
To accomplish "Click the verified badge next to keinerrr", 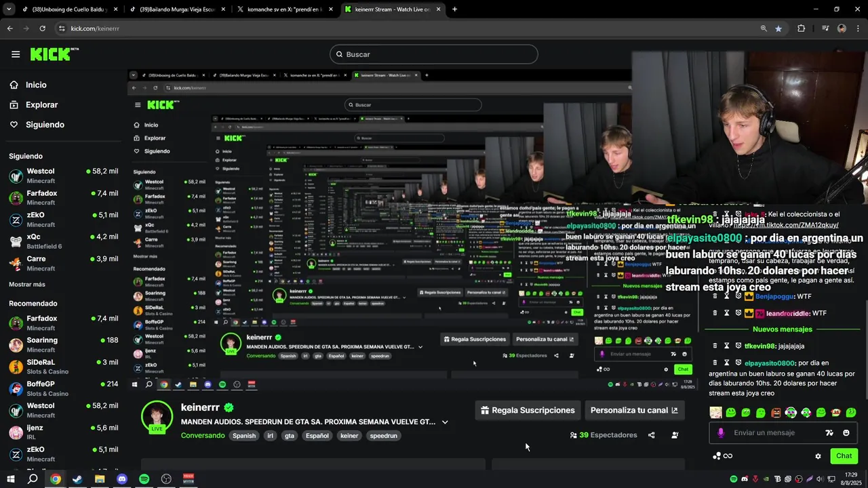I will (229, 407).
